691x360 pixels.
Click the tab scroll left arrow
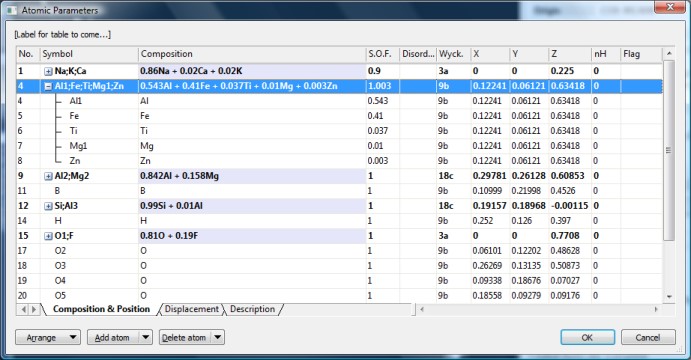(x=24, y=309)
